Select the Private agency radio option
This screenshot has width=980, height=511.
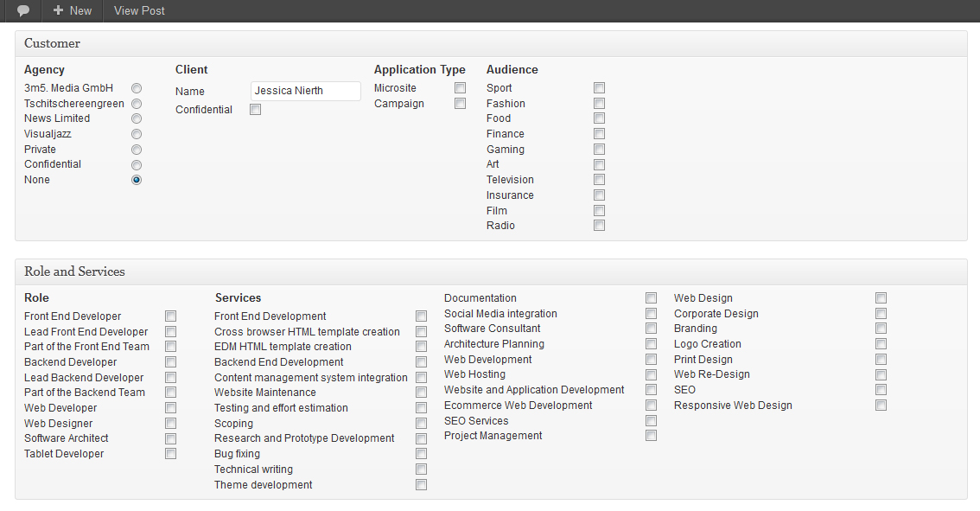[x=137, y=150]
